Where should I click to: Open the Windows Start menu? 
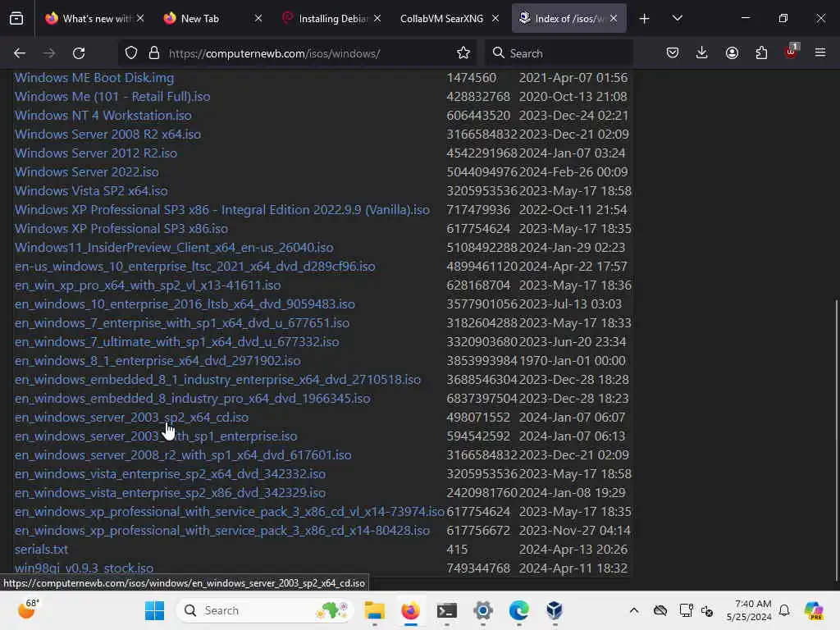(155, 610)
